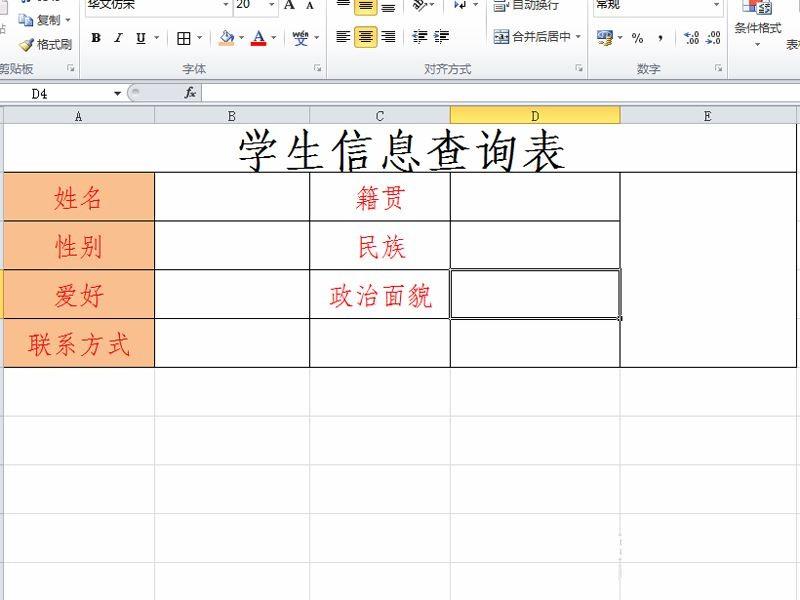Viewport: 800px width, 600px height.
Task: Open the Merge & Center (合并后居中) dropdown
Action: coord(576,36)
